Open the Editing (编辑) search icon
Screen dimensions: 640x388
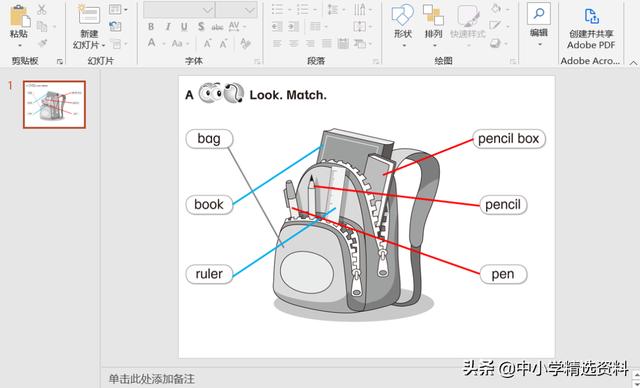point(539,14)
